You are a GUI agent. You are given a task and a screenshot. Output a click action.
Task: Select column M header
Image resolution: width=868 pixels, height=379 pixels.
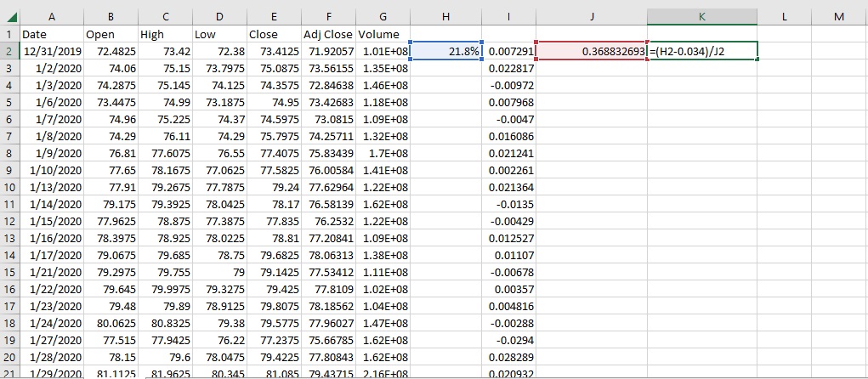(839, 16)
